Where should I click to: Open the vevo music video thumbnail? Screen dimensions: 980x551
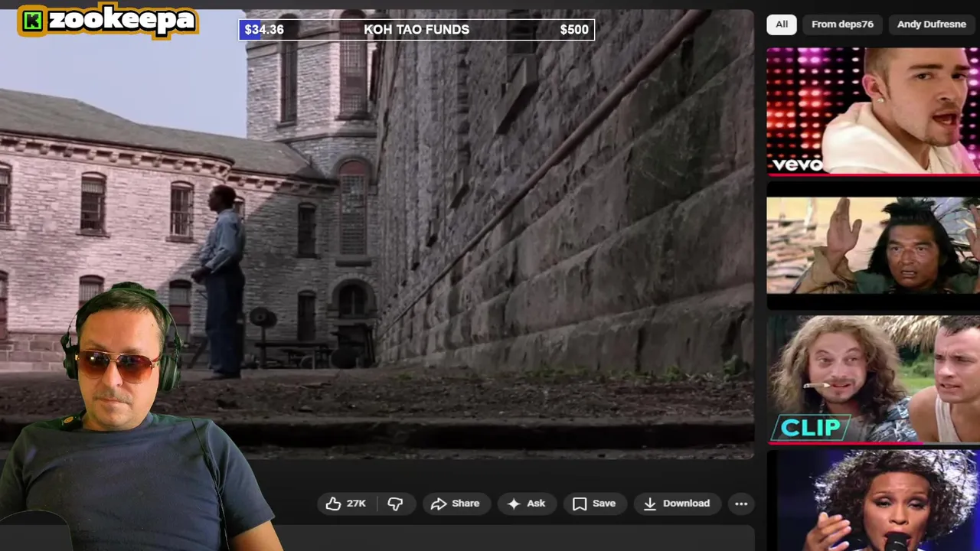[874, 112]
